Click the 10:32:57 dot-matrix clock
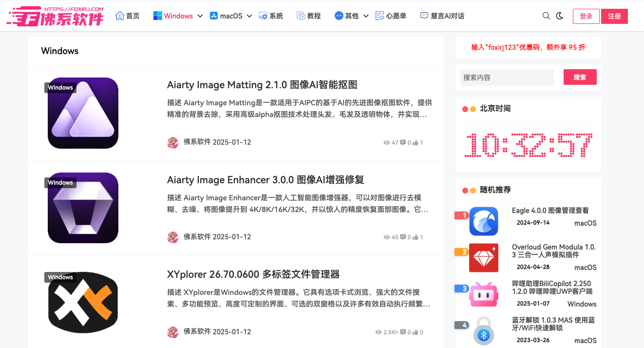The height and width of the screenshot is (348, 644). coord(529,145)
